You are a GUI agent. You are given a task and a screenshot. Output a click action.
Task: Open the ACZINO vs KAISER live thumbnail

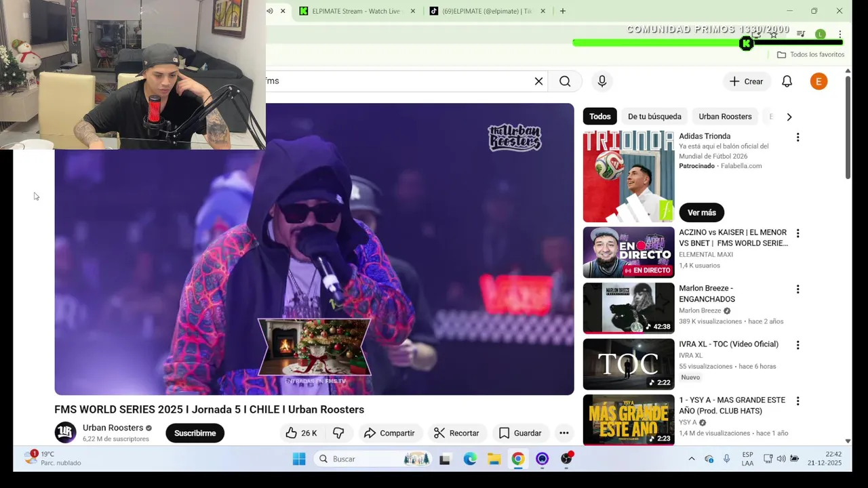pos(629,252)
